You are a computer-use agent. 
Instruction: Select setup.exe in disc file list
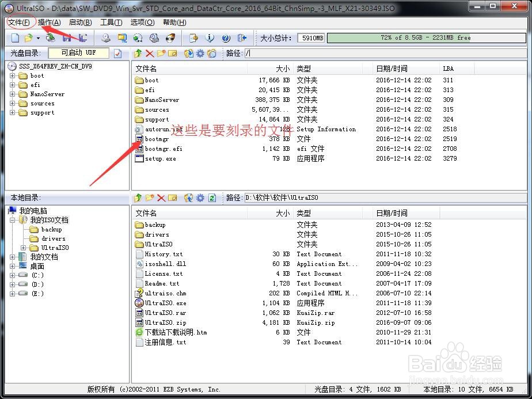(x=160, y=158)
